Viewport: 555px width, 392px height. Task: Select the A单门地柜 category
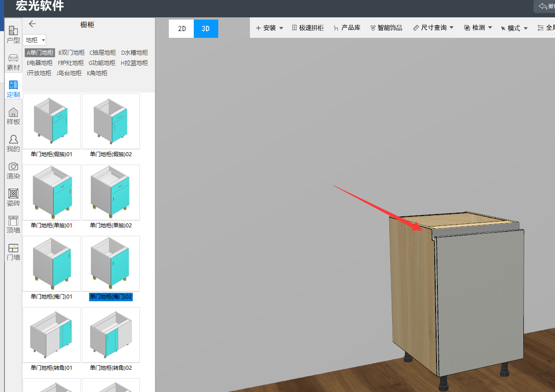(x=40, y=53)
